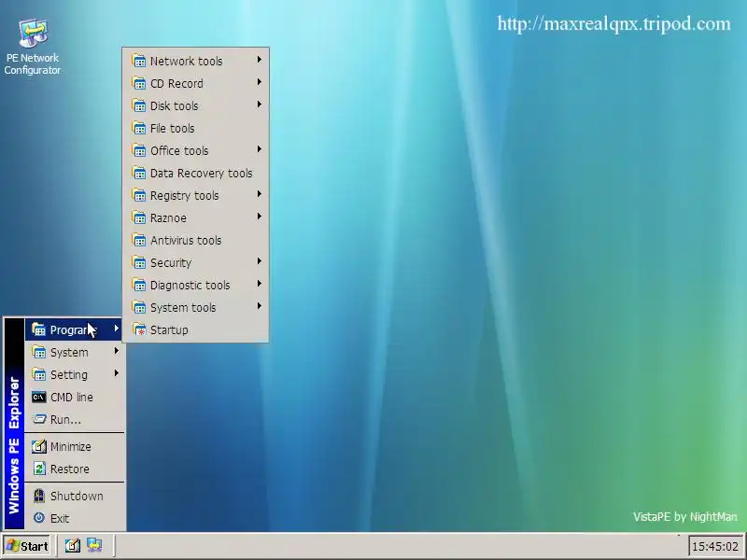Click the File tools folder icon
Image resolution: width=747 pixels, height=560 pixels.
pyautogui.click(x=138, y=128)
